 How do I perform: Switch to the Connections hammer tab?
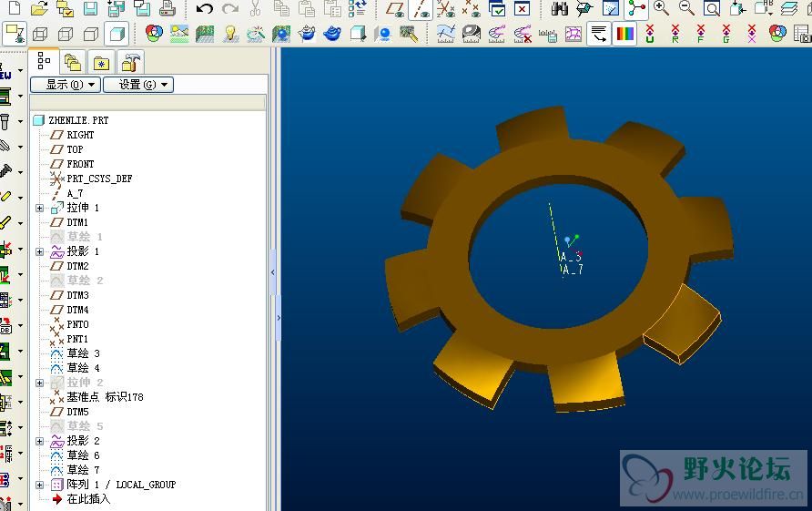coord(130,63)
